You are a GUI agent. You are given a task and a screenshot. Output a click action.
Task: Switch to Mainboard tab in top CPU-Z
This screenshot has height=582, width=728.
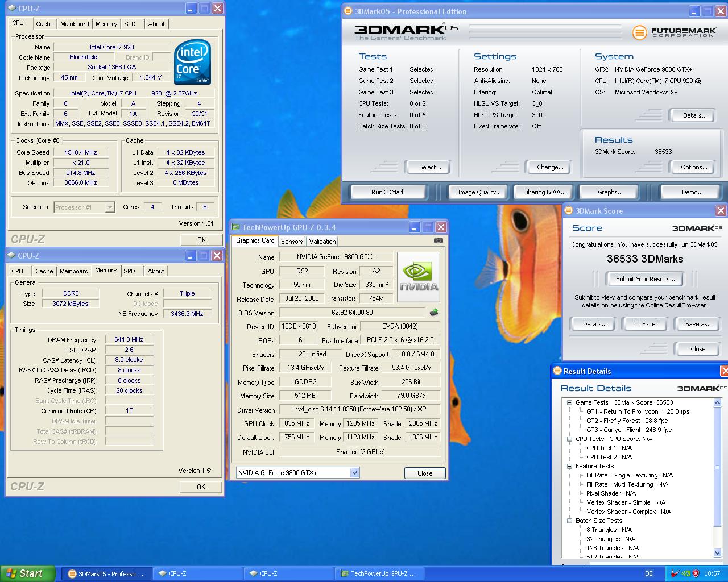(75, 24)
